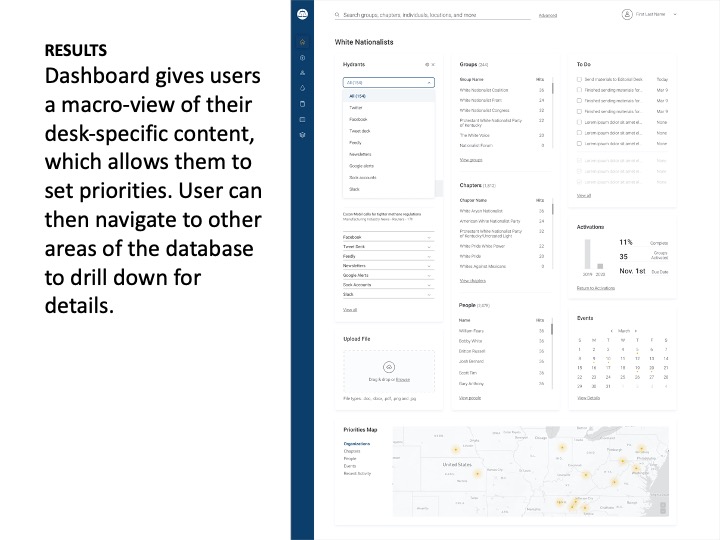Select 'All (154)' in the dropdown list

point(388,96)
